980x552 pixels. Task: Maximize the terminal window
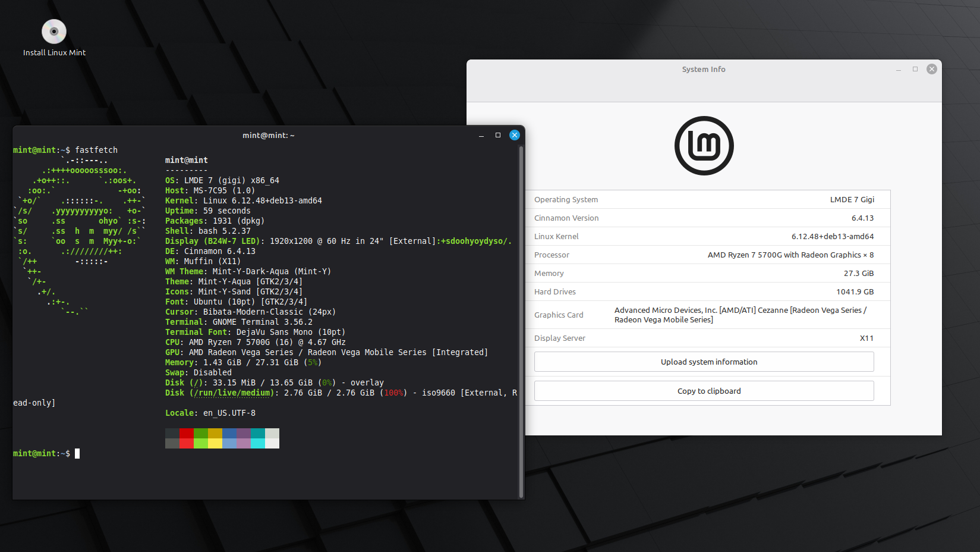coord(498,135)
